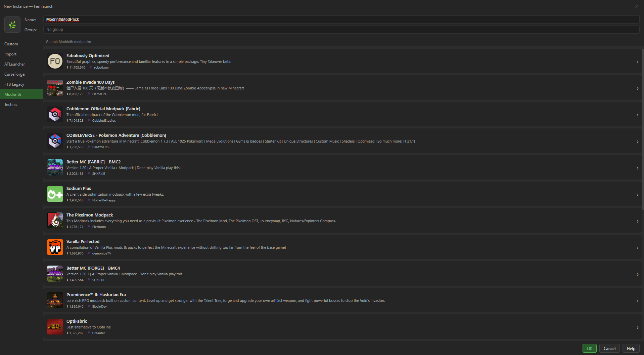The height and width of the screenshot is (355, 644).
Task: Click the OptiFabric title
Action: click(x=77, y=321)
